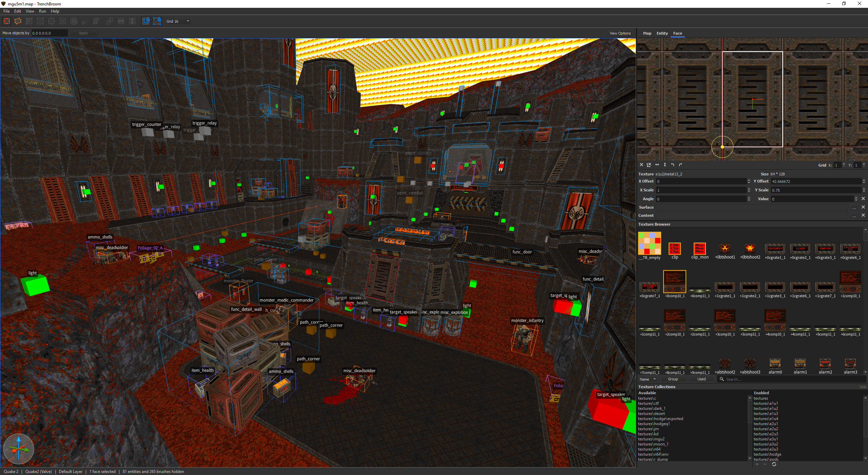Click the Apply button

coord(83,33)
